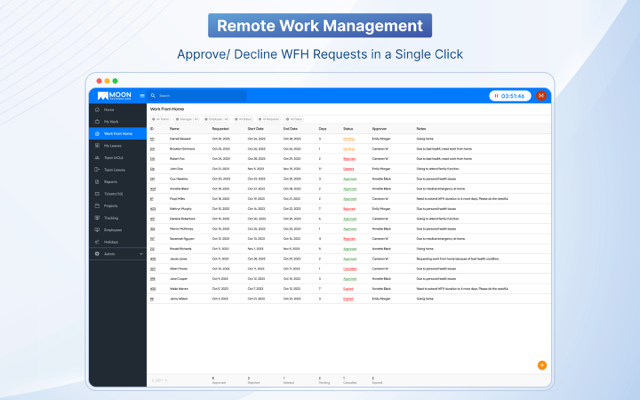Click the search magnifier icon
This screenshot has height=400, width=640.
tap(153, 96)
